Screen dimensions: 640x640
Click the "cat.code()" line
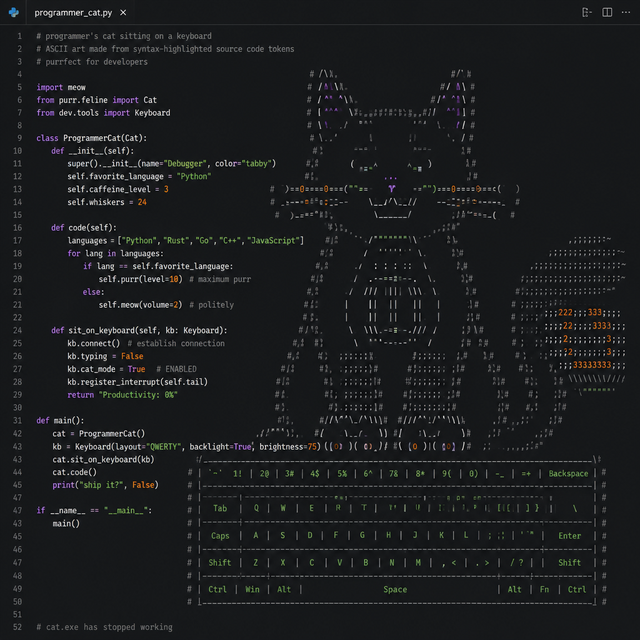pyautogui.click(x=74, y=472)
